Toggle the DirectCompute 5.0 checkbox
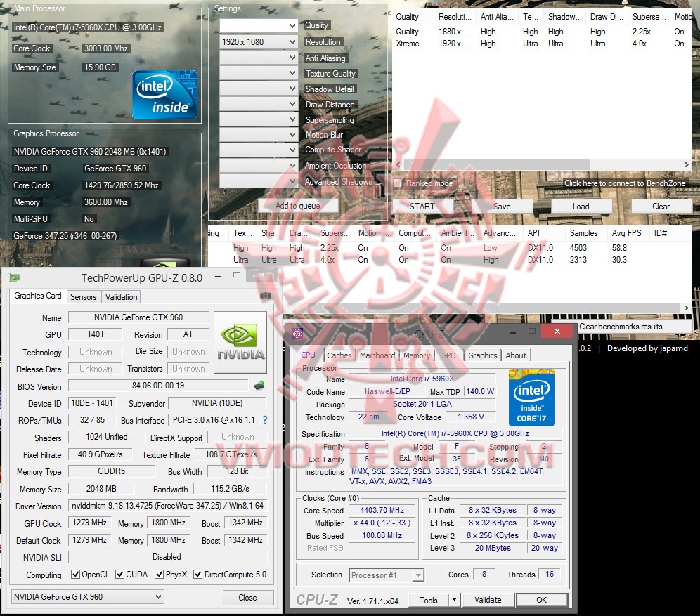This screenshot has height=616, width=700. [197, 574]
